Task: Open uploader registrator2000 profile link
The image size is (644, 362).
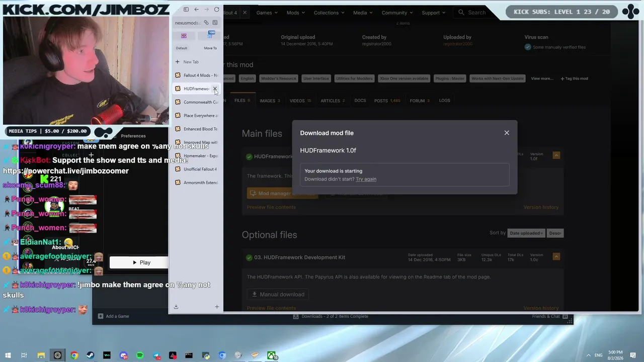Action: pyautogui.click(x=458, y=44)
